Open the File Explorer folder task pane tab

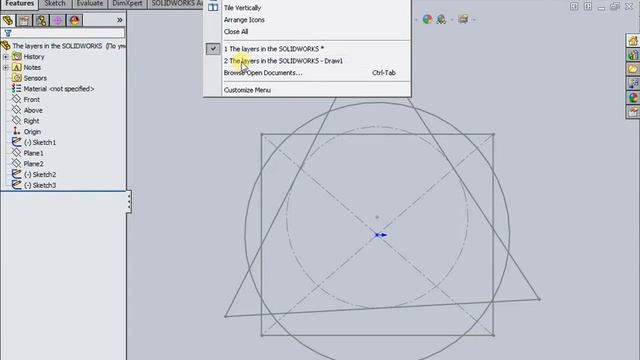click(x=633, y=69)
